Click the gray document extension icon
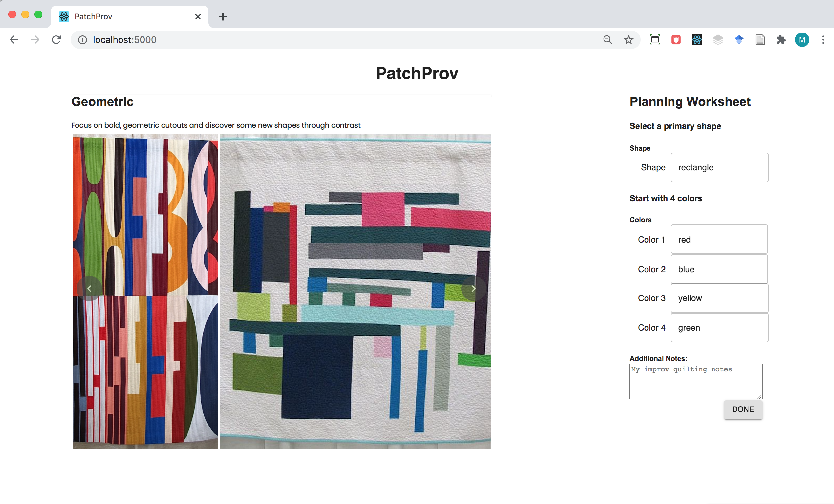This screenshot has height=504, width=834. point(760,40)
